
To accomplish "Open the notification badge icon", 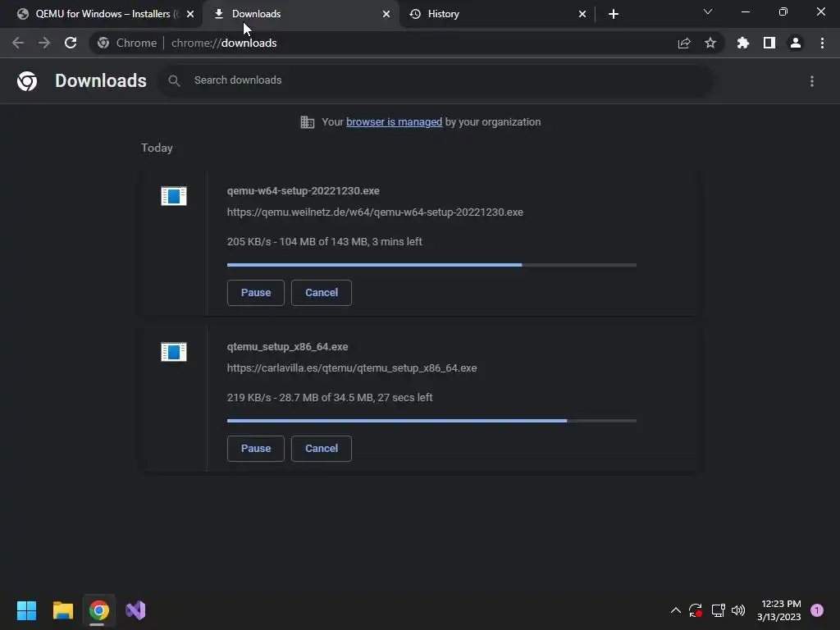I will tap(817, 610).
